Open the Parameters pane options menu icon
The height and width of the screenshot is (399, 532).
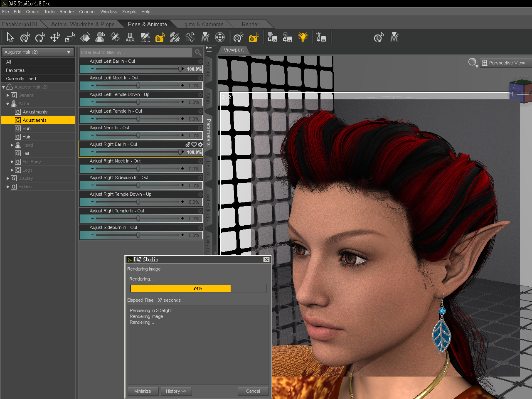pyautogui.click(x=209, y=49)
